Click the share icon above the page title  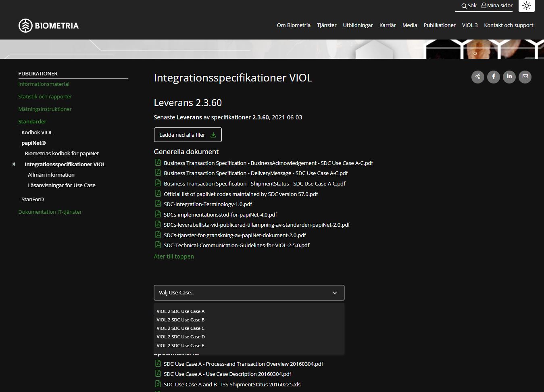[x=477, y=77]
